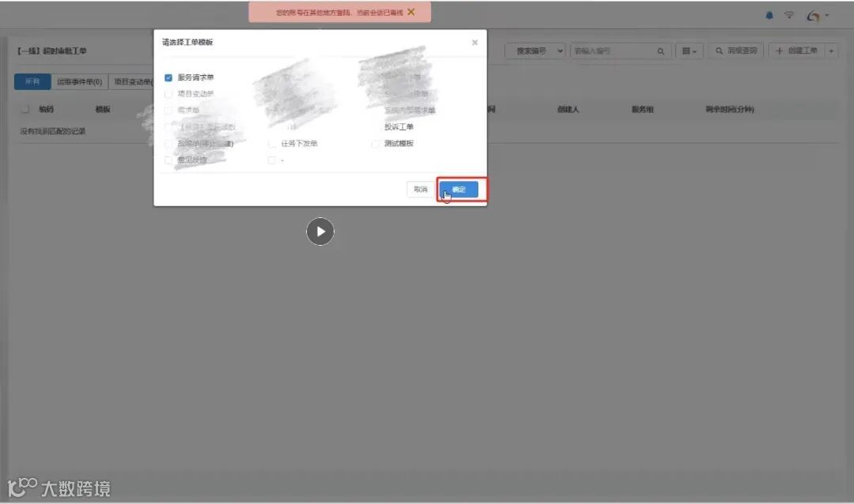Check the 意见反馈 checkbox
This screenshot has height=504, width=854.
tap(168, 160)
